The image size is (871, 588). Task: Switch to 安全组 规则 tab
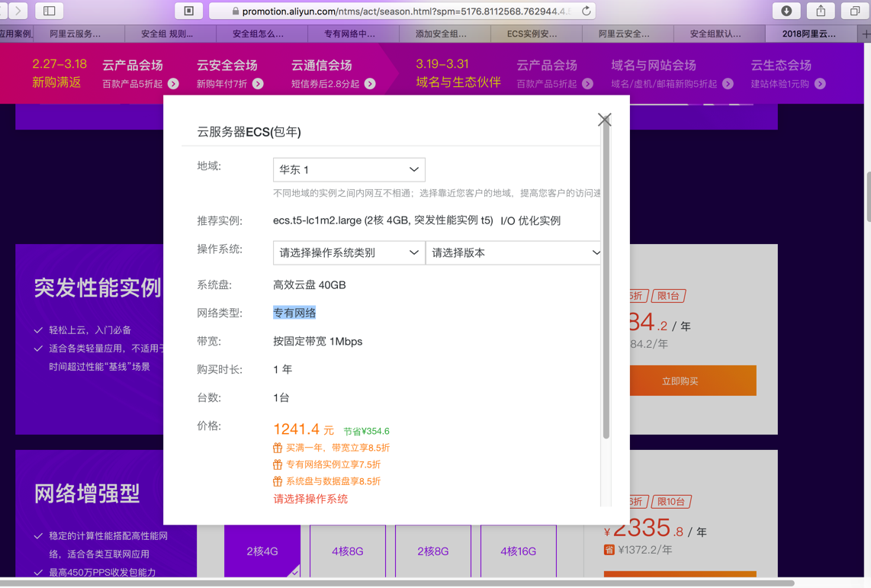tap(171, 34)
